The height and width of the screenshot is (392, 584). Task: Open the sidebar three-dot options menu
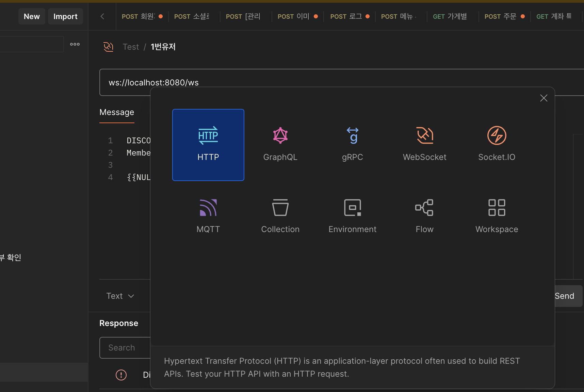click(x=75, y=44)
